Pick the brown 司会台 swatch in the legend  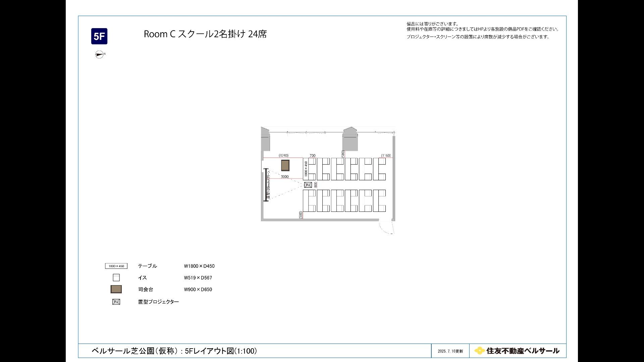pyautogui.click(x=116, y=289)
